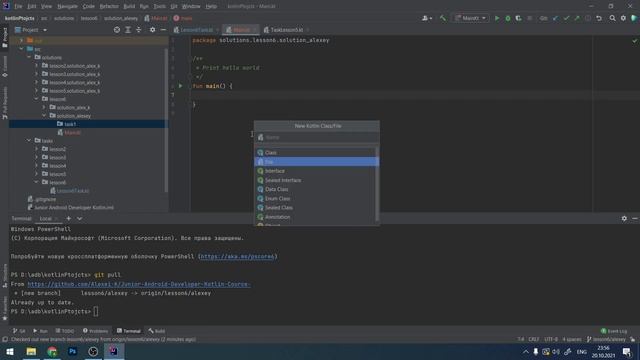Select task1 package in project tree
The height and width of the screenshot is (360, 640).
tap(70, 124)
